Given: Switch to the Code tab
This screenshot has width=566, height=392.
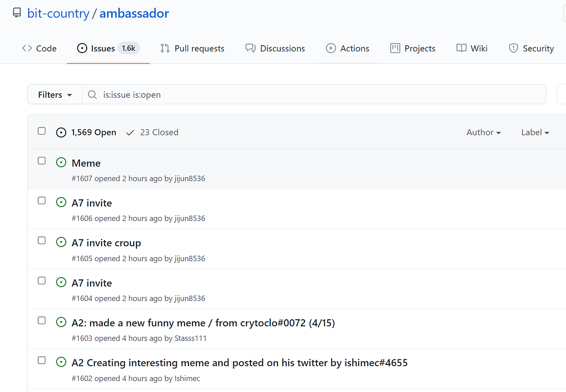Looking at the screenshot, I should coord(39,49).
